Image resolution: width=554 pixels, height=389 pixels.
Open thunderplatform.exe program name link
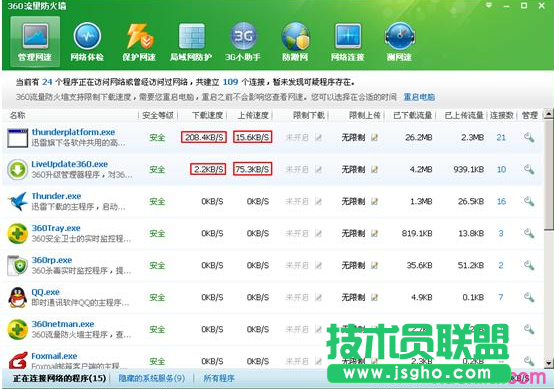(x=73, y=132)
